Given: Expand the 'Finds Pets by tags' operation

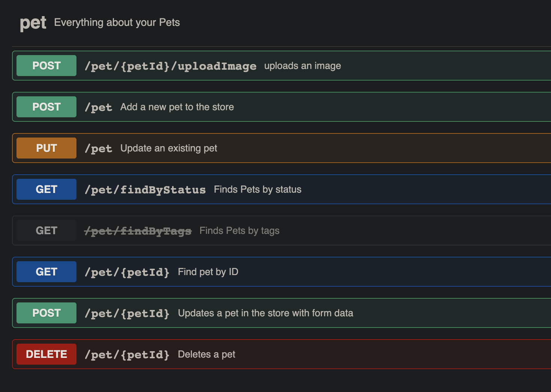Looking at the screenshot, I should pos(239,231).
